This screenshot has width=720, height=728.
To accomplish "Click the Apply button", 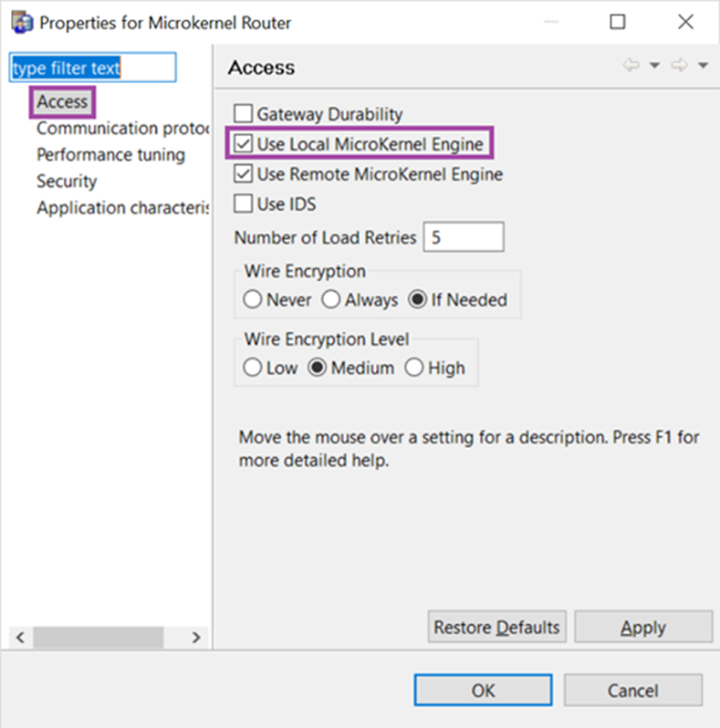I will pos(643,628).
